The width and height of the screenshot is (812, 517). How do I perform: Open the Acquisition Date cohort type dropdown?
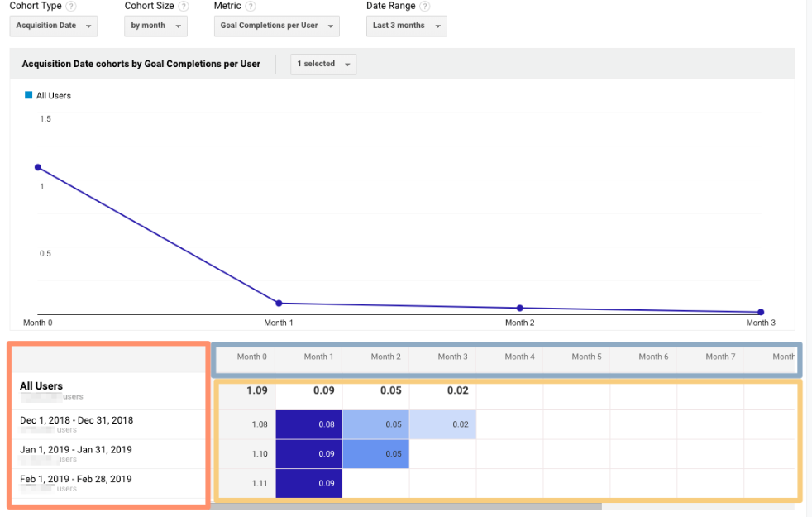click(x=53, y=26)
